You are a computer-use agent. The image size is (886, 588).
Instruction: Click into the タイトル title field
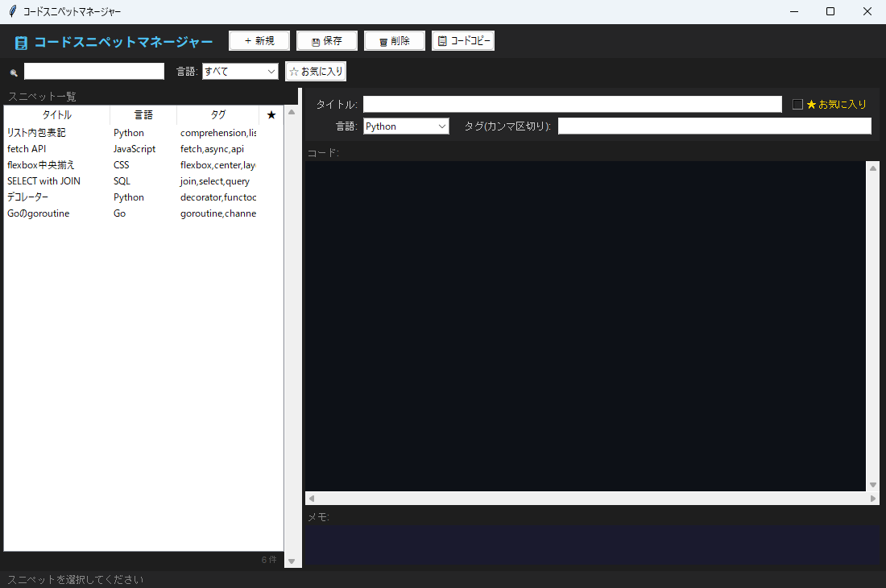tap(573, 105)
